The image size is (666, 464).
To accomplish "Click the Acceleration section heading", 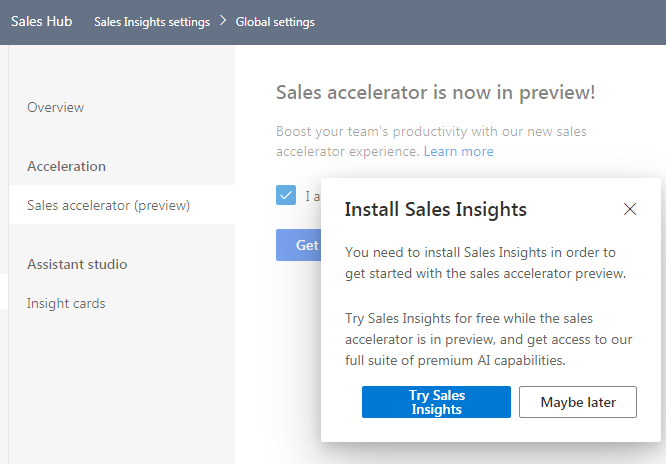I will coord(66,166).
